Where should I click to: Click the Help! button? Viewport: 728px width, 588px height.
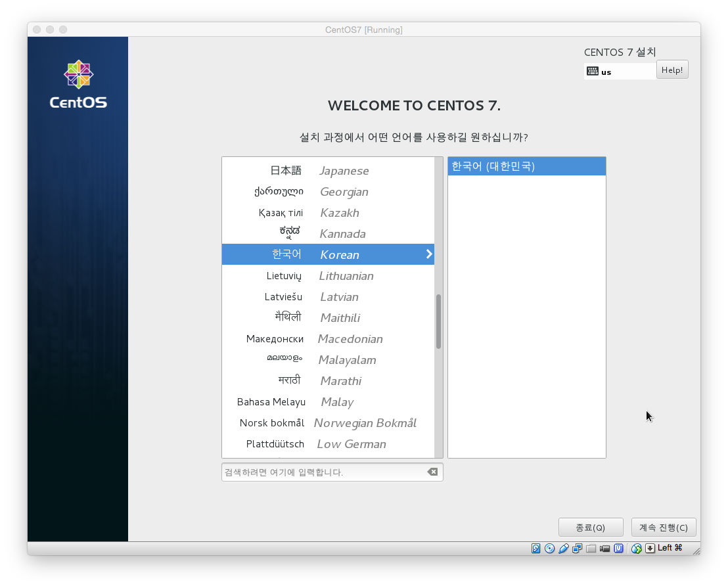pyautogui.click(x=671, y=70)
